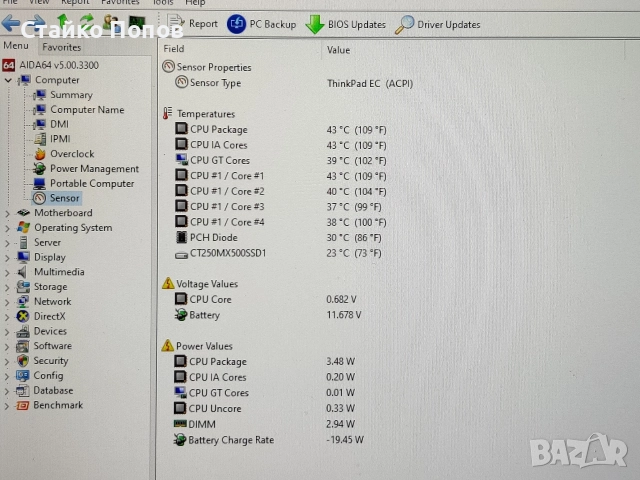Open the Help menu
Screen dimensions: 640x480
195,2
